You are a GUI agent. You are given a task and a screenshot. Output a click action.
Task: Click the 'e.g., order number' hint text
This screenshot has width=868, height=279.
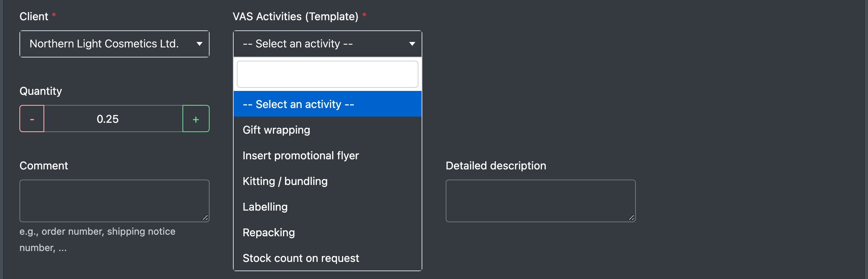[x=97, y=239]
